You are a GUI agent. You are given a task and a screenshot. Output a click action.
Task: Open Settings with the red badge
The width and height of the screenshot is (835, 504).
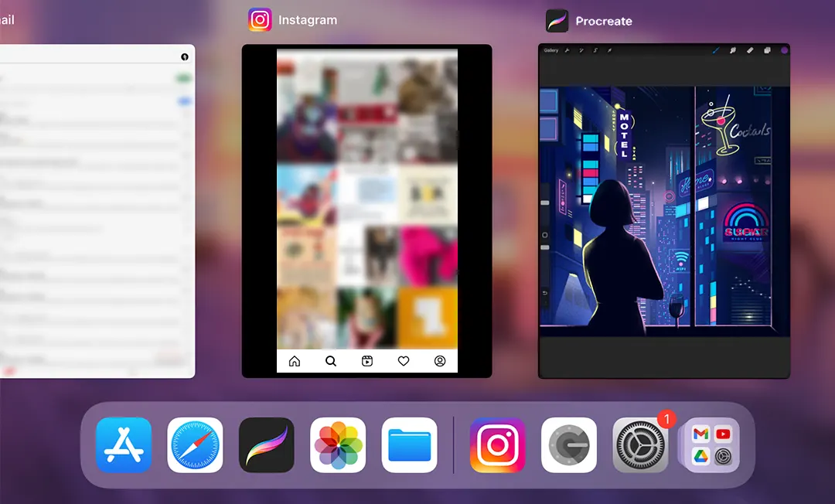641,445
